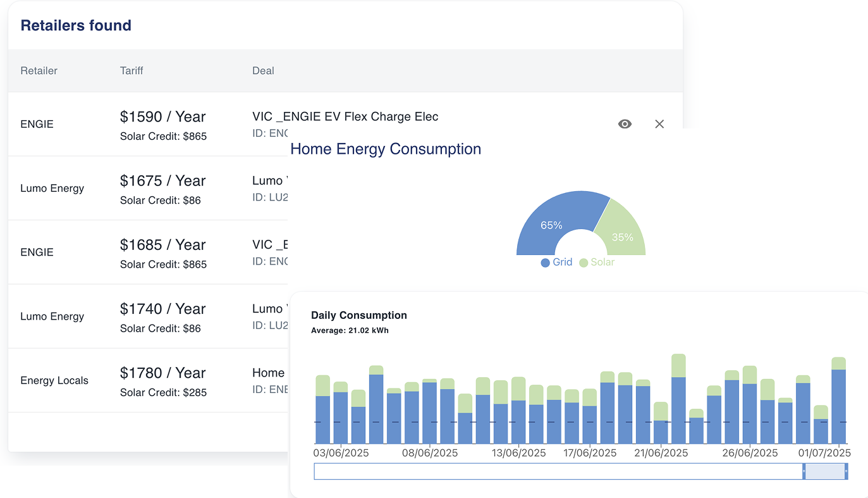Click the selected range segment in the scrollbar
868x498 pixels.
coord(825,471)
